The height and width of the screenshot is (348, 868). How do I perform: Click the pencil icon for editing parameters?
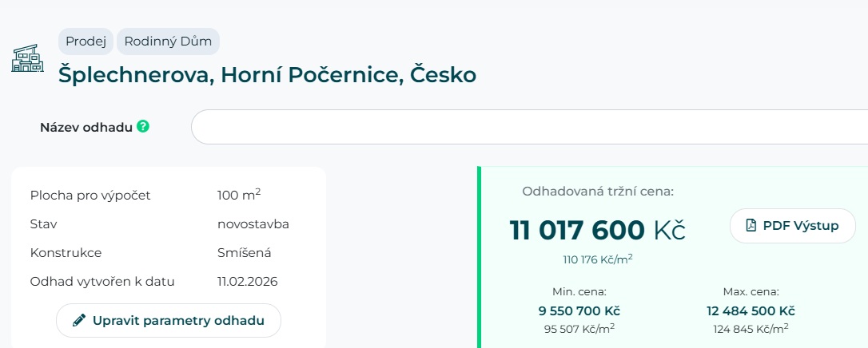78,320
